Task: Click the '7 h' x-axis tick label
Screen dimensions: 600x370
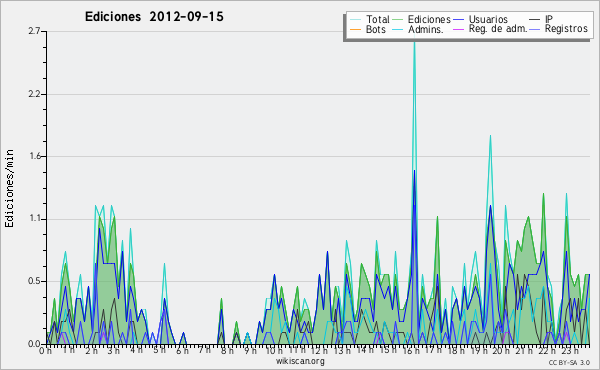Action: pos(204,349)
